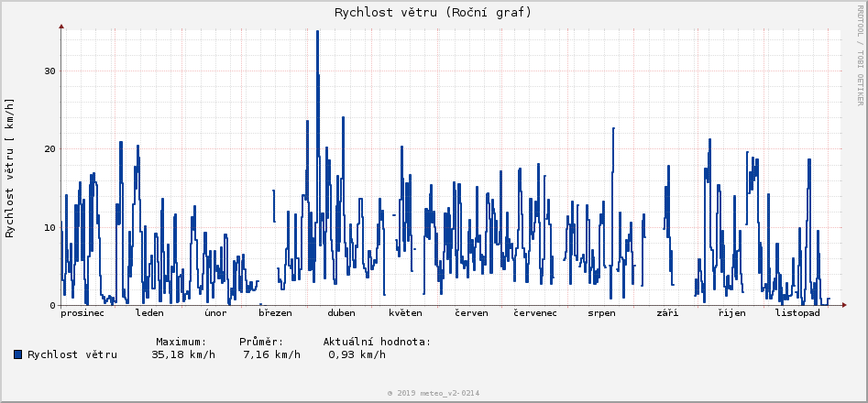Image resolution: width=868 pixels, height=403 pixels.
Task: Click the rotated Y-axis title "Rychlost větru [ km/h]"
Action: click(x=11, y=168)
